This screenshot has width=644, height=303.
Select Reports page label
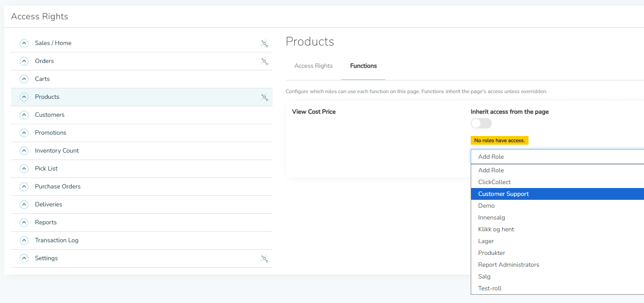coord(46,223)
